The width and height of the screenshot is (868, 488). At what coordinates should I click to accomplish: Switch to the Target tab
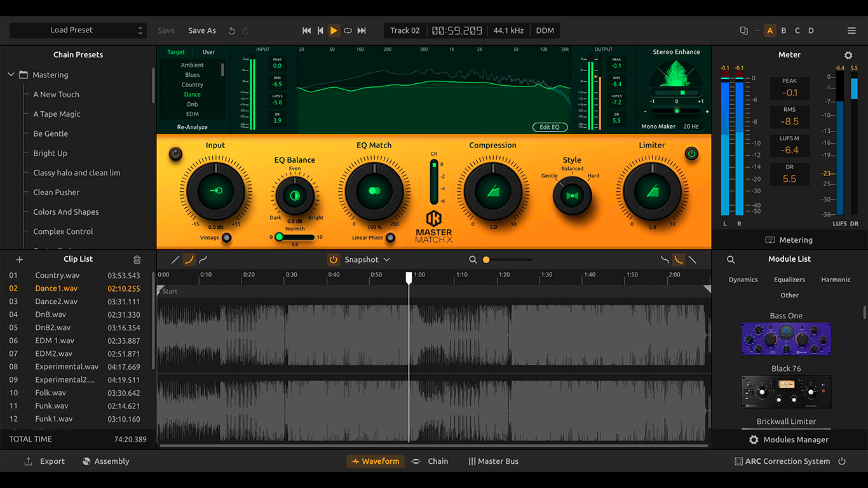176,52
